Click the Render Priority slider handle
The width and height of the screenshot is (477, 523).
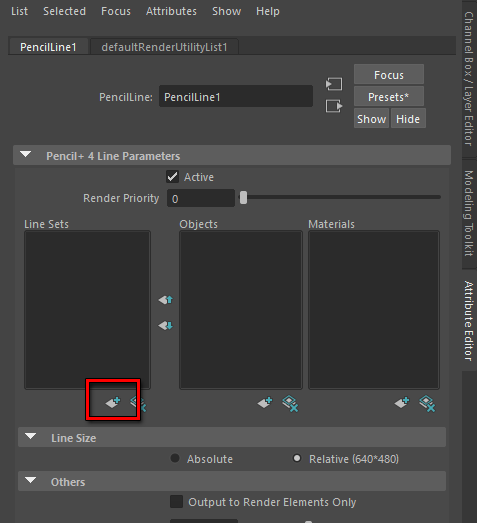[x=244, y=198]
